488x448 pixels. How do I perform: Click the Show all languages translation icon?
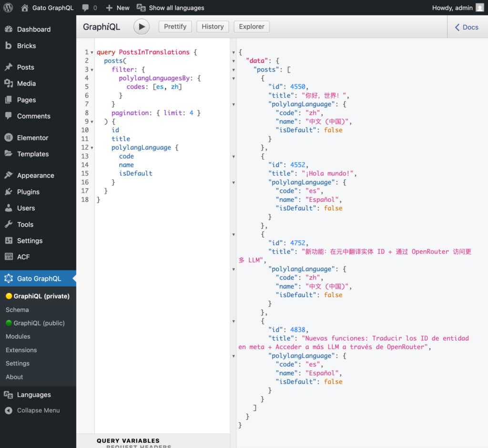click(141, 8)
